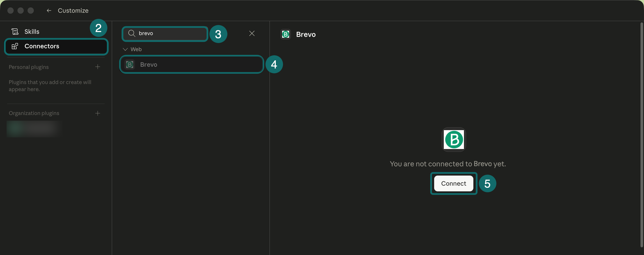Focus the connector search field containing brevo
The image size is (644, 255).
(x=165, y=34)
